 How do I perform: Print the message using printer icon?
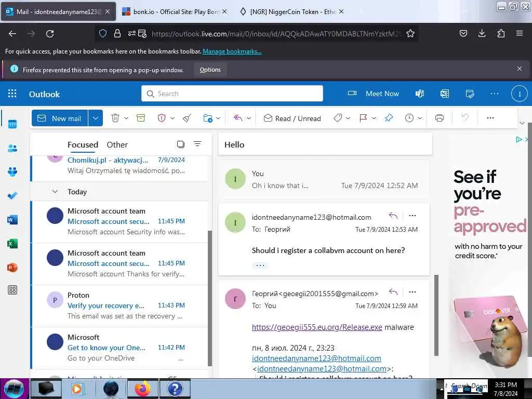click(x=440, y=118)
